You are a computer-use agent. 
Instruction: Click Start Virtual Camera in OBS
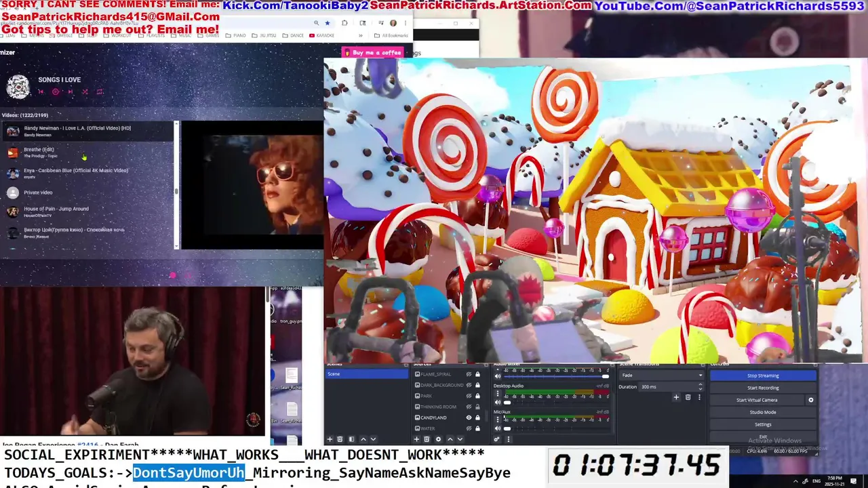point(757,400)
